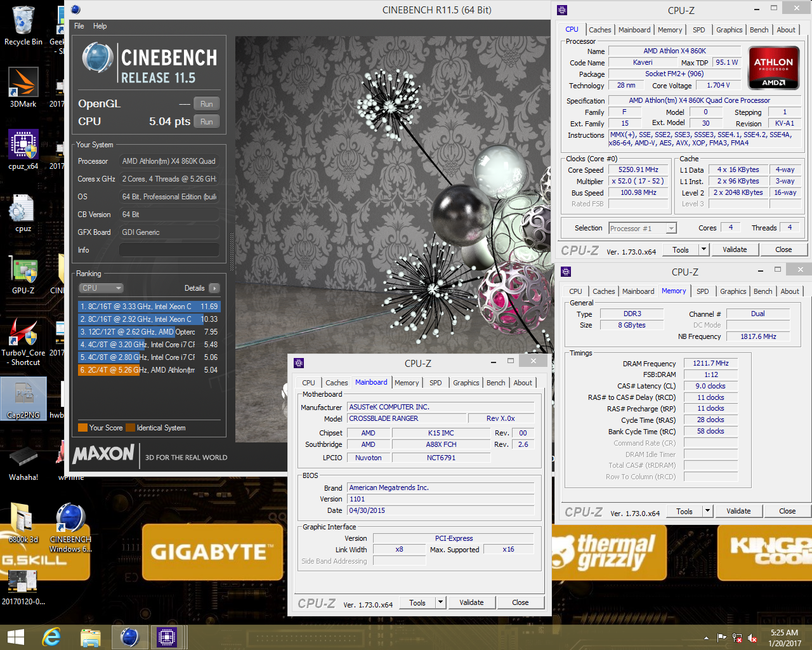This screenshot has height=650, width=812.
Task: Click the Mainboard CPU-Z window title icon
Action: pos(299,363)
